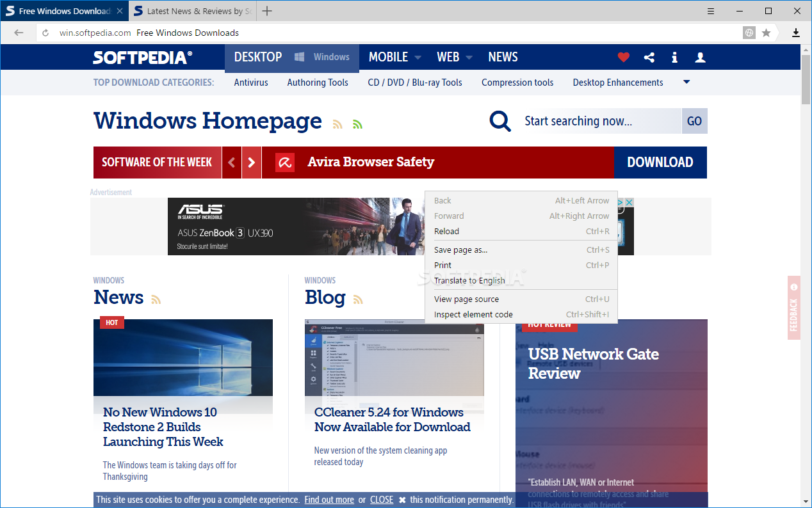
Task: Open the user account icon
Action: click(x=700, y=57)
